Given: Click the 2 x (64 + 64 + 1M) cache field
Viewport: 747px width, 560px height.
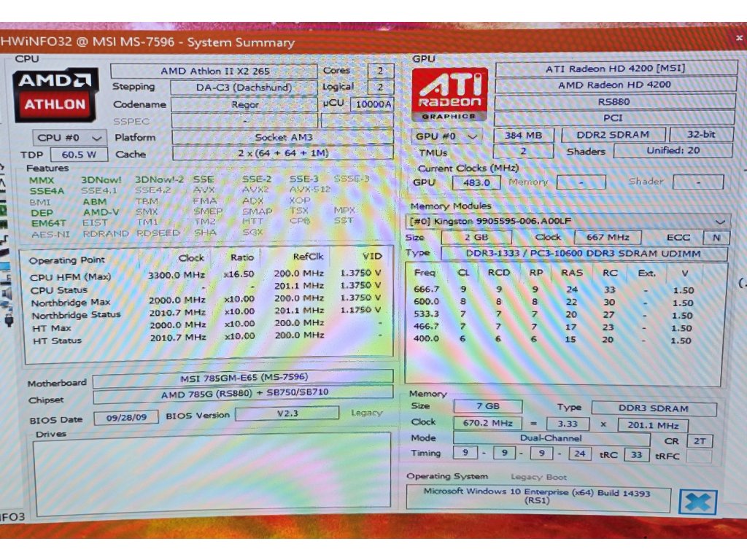Looking at the screenshot, I should click(283, 153).
